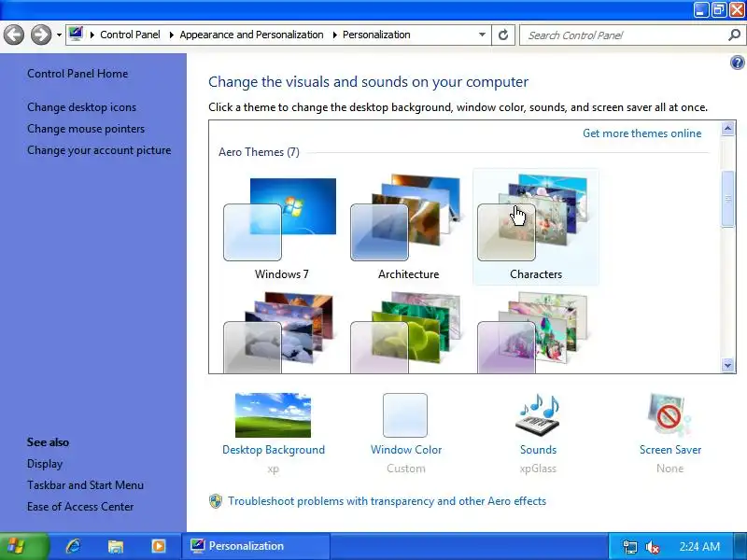Screen dimensions: 747x560
Task: Open Control Panel Home
Action: [78, 74]
